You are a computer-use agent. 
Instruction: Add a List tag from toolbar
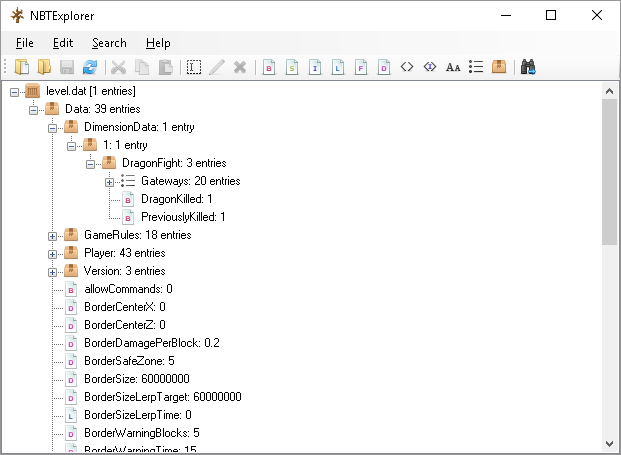(x=476, y=67)
